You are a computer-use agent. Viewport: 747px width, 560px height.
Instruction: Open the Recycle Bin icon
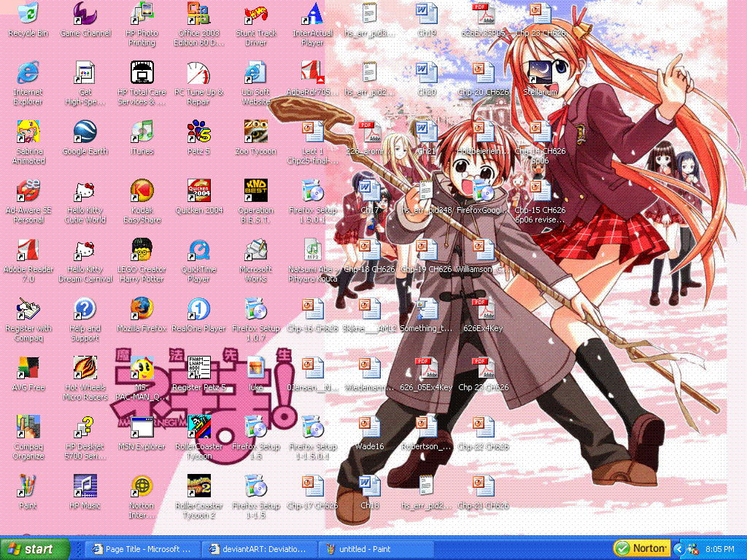pyautogui.click(x=28, y=13)
